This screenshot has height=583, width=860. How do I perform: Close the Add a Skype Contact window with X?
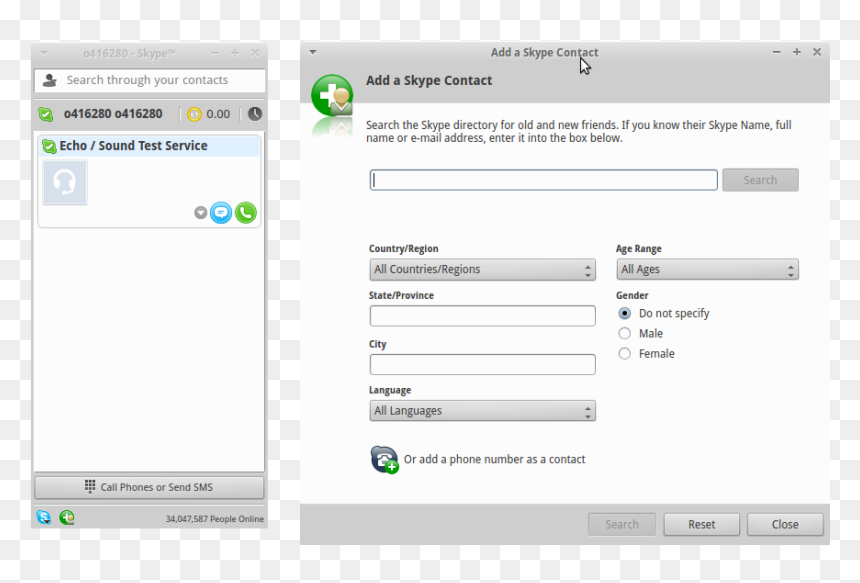point(817,52)
